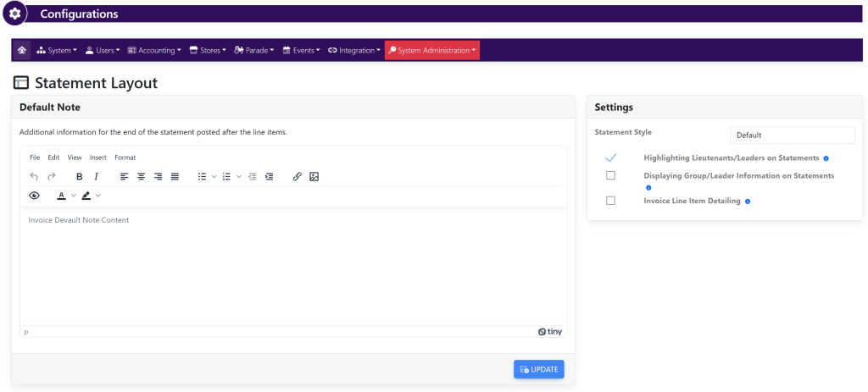Image resolution: width=868 pixels, height=392 pixels.
Task: Expand the Accounting navigation menu
Action: [154, 50]
